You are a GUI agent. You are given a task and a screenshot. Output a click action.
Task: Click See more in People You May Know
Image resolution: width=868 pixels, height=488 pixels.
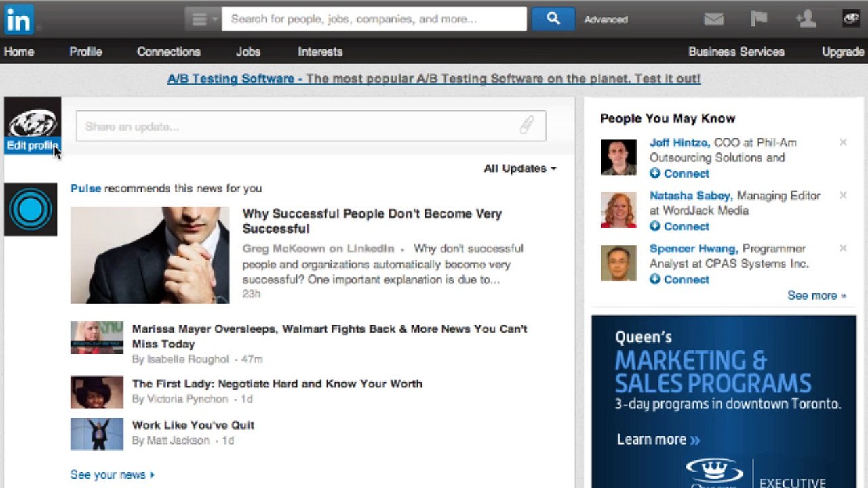point(816,296)
